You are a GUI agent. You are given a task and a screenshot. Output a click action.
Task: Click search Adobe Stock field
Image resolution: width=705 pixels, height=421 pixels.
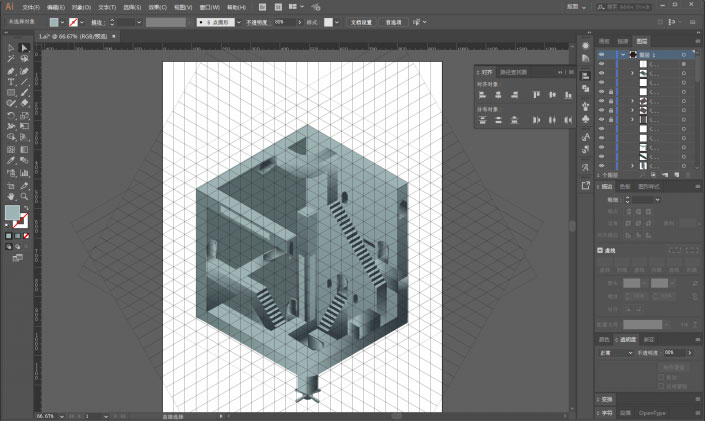click(624, 7)
